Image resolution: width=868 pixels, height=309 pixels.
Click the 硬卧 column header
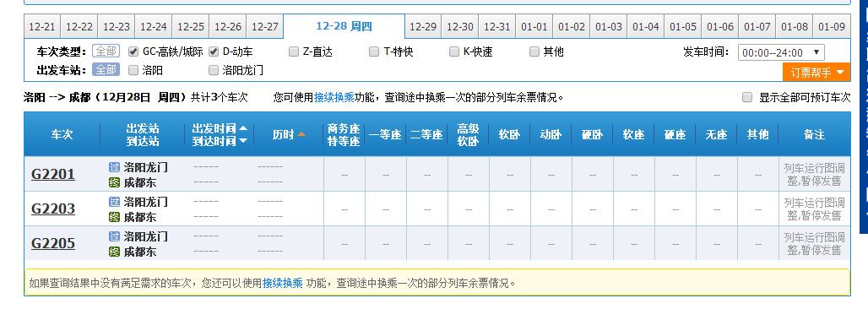593,134
